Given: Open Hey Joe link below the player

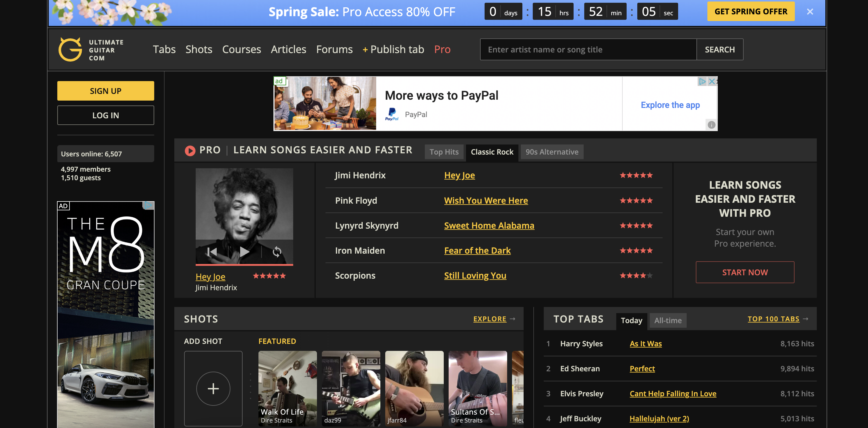Looking at the screenshot, I should tap(210, 277).
